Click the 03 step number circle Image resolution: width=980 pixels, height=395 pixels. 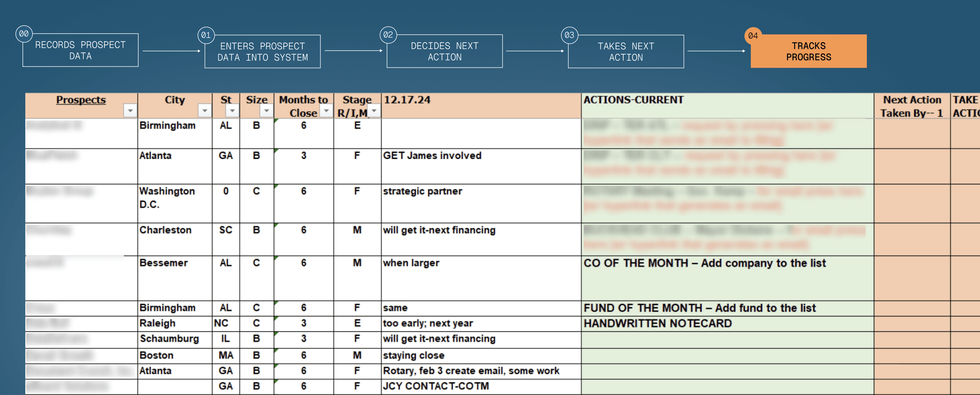pos(569,35)
